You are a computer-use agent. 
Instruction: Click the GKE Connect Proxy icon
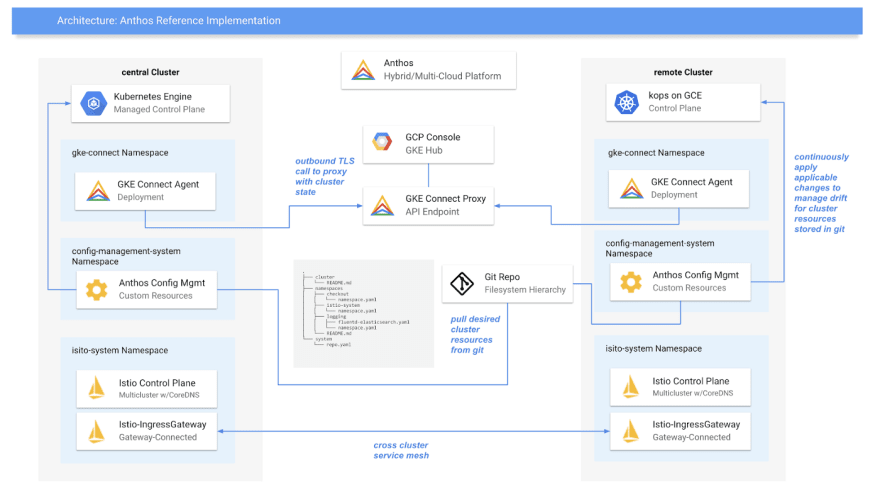click(x=382, y=206)
